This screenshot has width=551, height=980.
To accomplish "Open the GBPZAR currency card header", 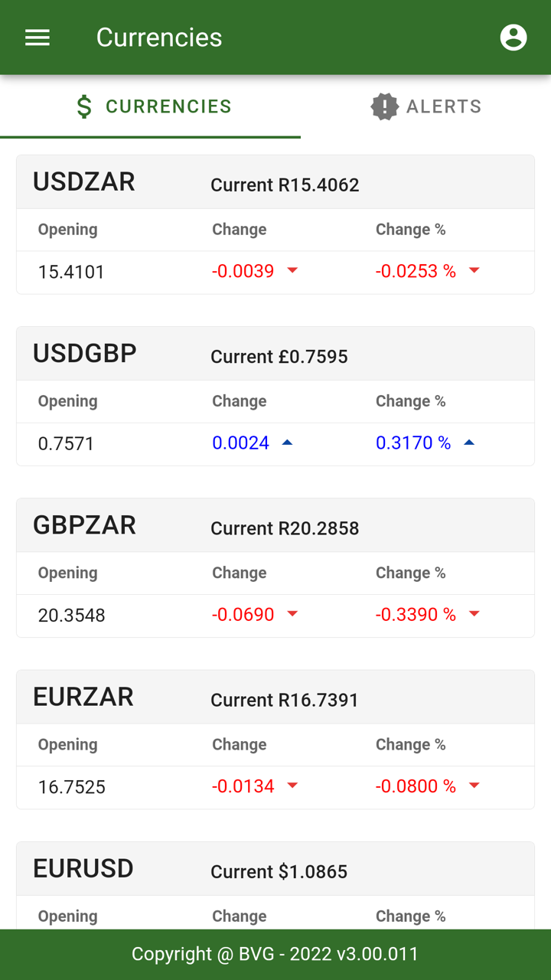I will tap(275, 526).
